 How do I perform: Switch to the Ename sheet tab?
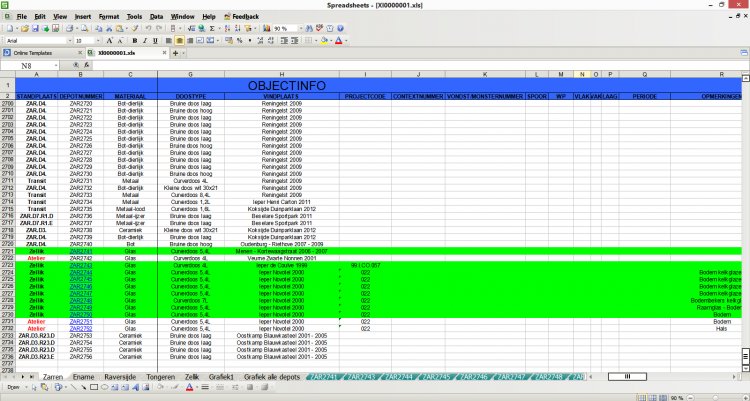pyautogui.click(x=83, y=377)
